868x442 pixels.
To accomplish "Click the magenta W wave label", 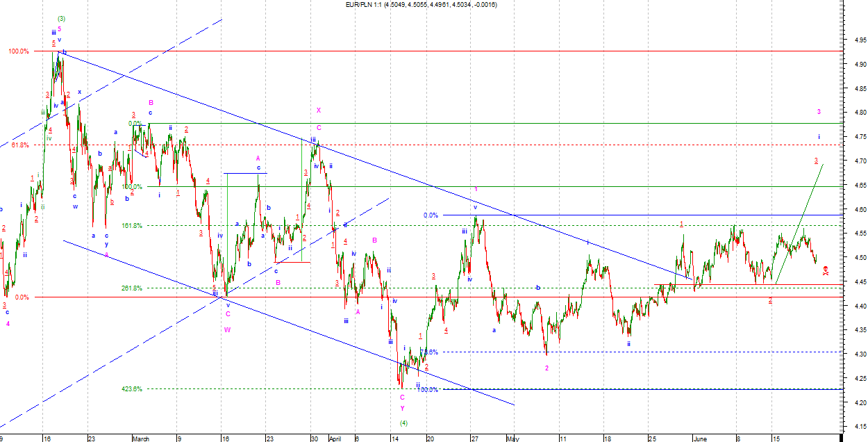I will click(227, 330).
